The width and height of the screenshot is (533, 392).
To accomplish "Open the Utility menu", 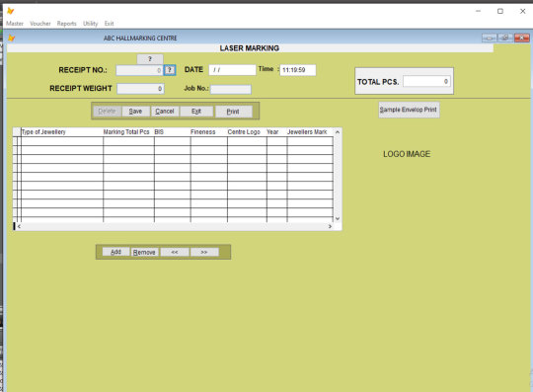I will point(91,24).
